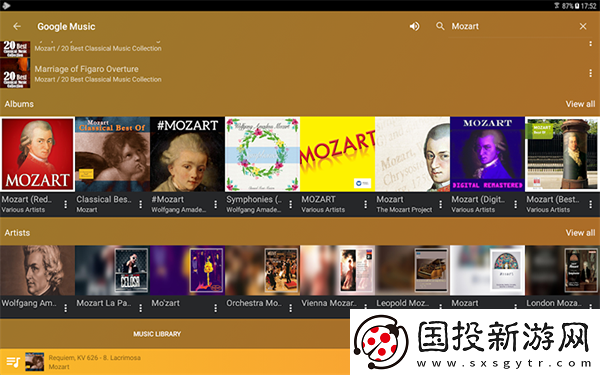Clear the Mozart search with X
The height and width of the screenshot is (375, 600).
coord(583,26)
